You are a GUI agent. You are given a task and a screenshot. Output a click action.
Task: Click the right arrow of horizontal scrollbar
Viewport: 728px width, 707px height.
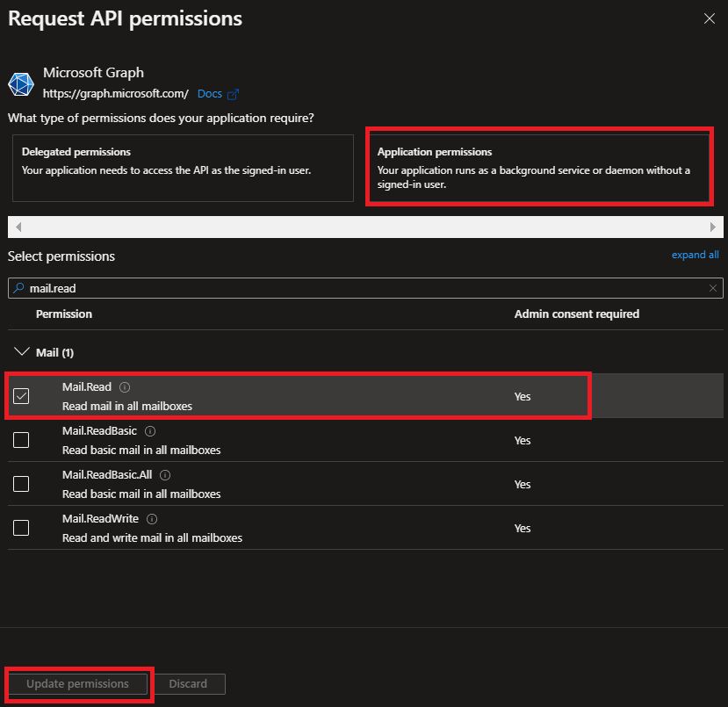(713, 227)
